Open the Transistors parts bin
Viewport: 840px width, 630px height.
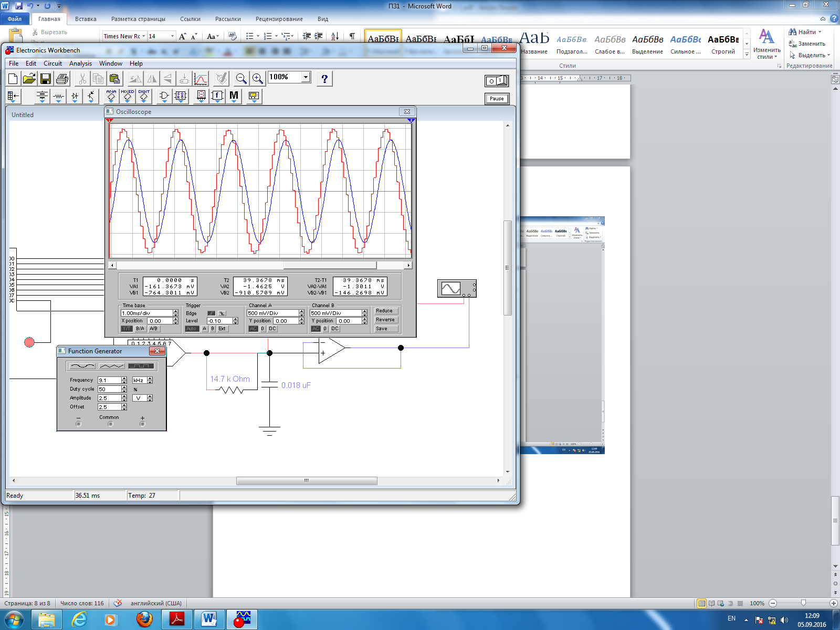[91, 96]
